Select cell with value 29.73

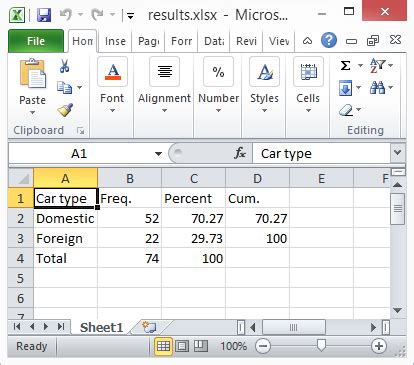(x=193, y=238)
